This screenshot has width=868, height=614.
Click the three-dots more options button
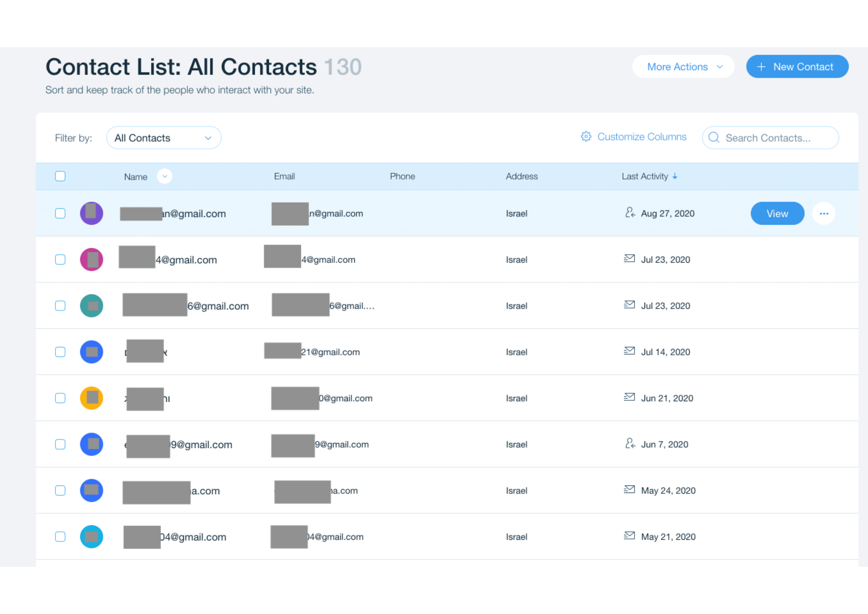coord(823,213)
